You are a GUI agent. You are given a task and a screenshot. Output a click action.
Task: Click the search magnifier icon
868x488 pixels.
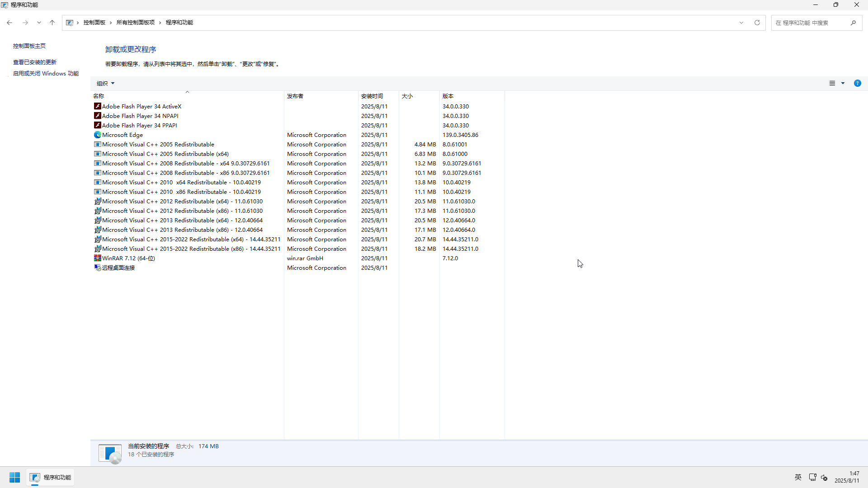coord(853,23)
